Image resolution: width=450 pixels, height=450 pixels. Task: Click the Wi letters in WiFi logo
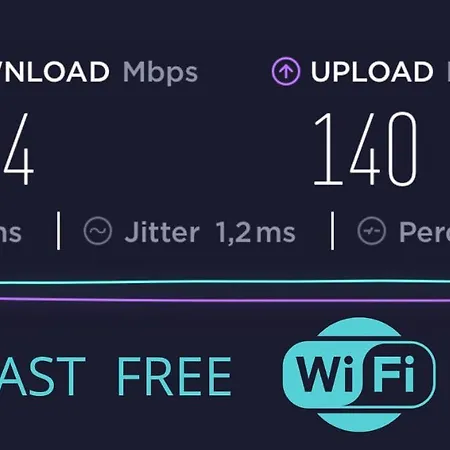(326, 373)
